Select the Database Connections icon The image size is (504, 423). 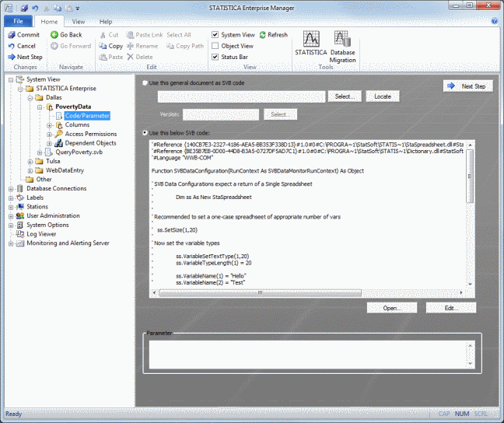click(x=20, y=188)
